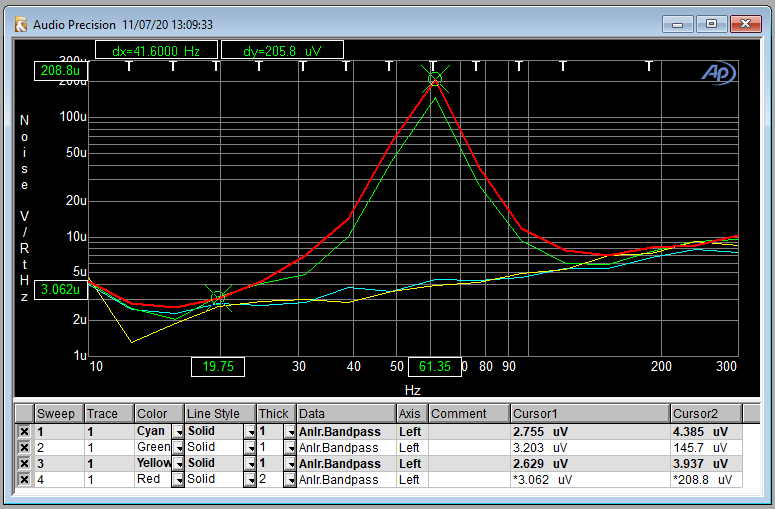
Task: Open line style dropdown for Yellow row
Action: 250,464
